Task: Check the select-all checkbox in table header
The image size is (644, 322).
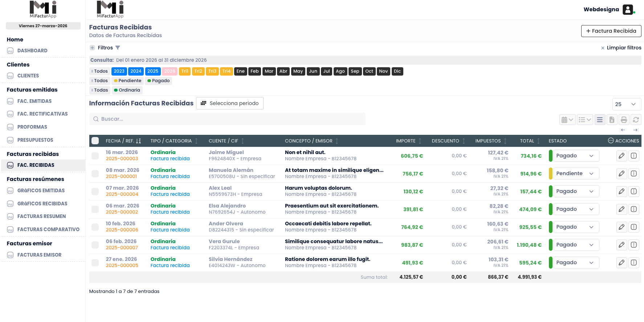Action: point(95,141)
